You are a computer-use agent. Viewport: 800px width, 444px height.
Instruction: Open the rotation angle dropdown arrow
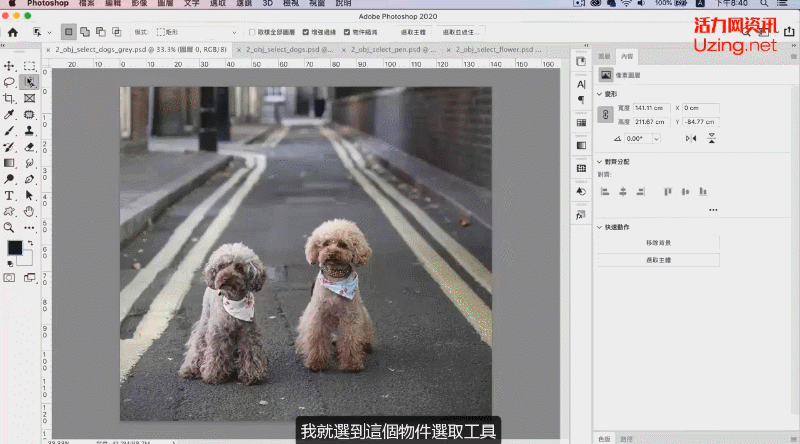[x=656, y=139]
